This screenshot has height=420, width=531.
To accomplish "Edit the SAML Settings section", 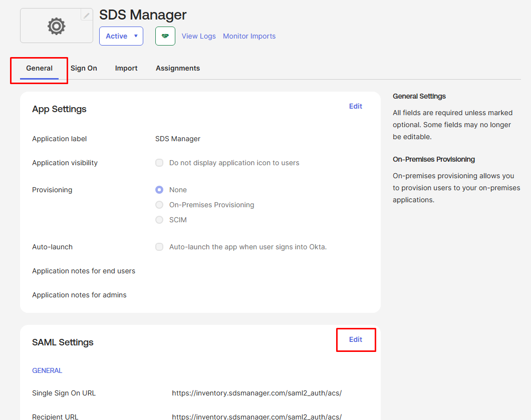I will (355, 339).
